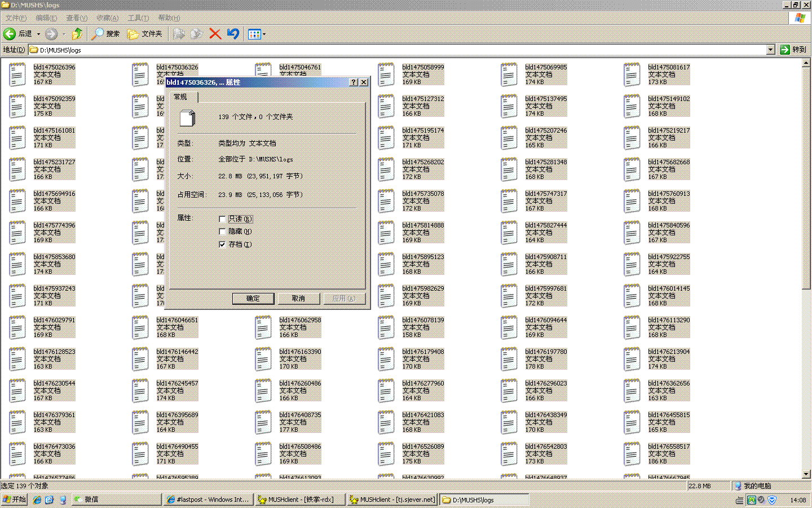
Task: Select the 常规 tab in properties dialog
Action: [x=183, y=97]
